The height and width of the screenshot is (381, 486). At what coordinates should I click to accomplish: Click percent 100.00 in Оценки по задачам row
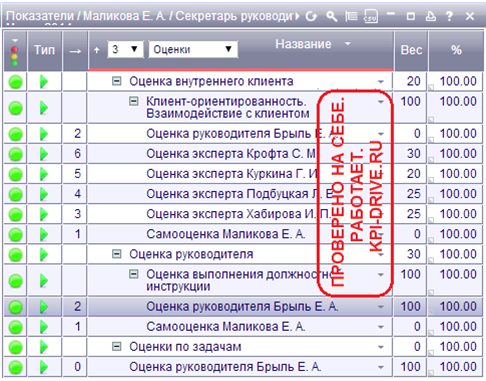point(458,347)
